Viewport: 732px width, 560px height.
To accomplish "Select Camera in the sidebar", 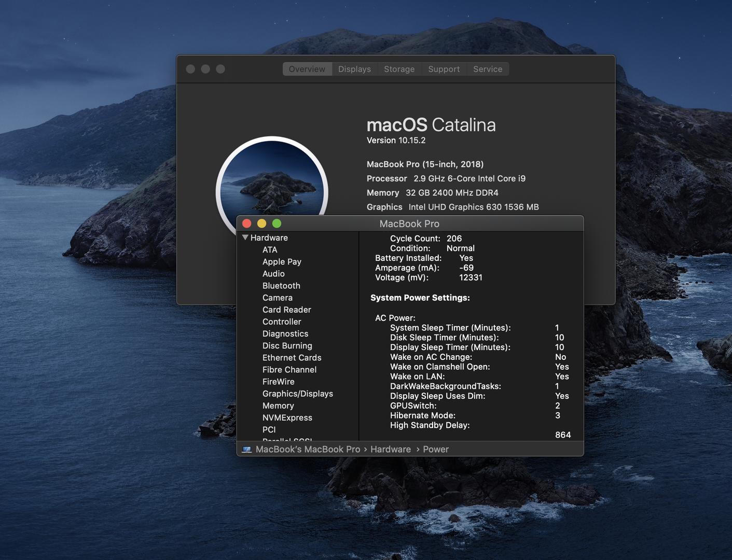I will 278,298.
